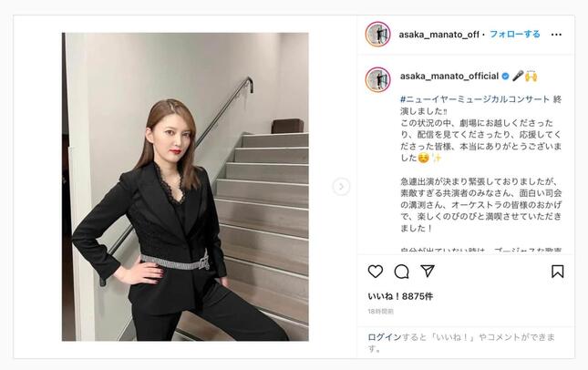Save the post with the bookmark icon
This screenshot has width=588, height=370.
[x=557, y=272]
